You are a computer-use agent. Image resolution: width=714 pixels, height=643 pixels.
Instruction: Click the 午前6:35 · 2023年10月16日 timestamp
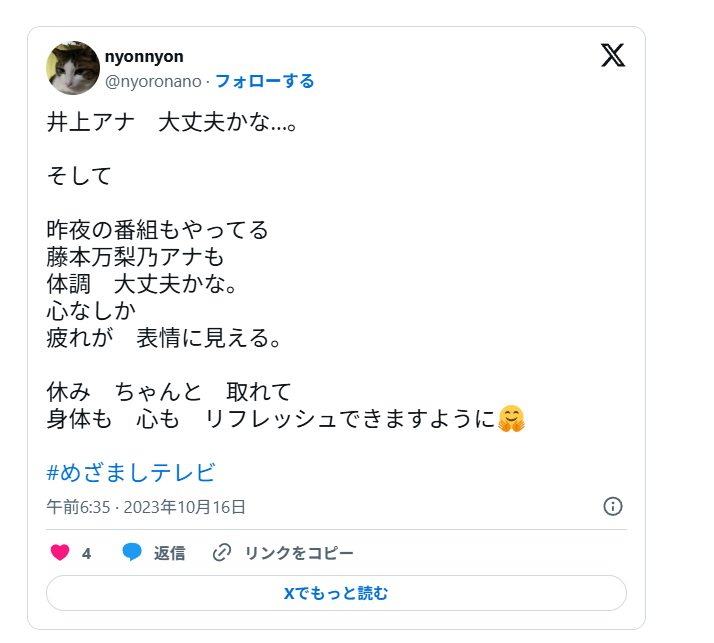coord(146,507)
